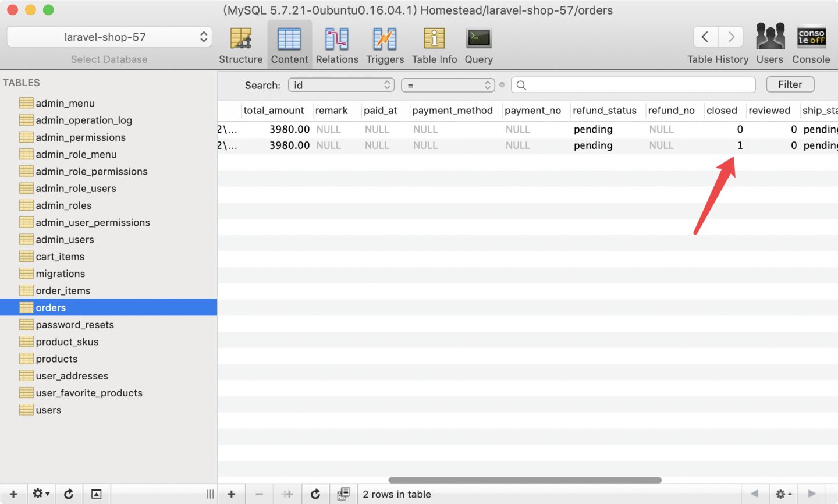Open the Table Info view
This screenshot has width=838, height=504.
tap(434, 45)
